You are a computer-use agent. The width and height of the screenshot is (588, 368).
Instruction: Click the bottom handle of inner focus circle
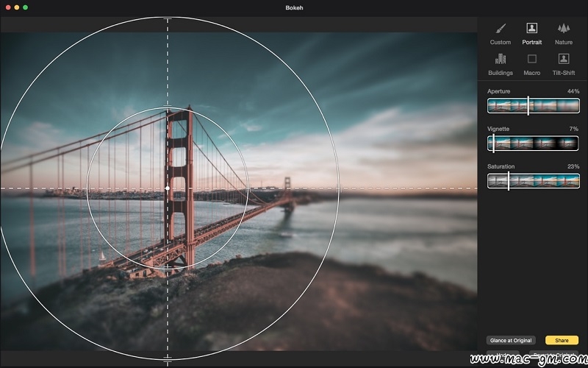click(168, 268)
